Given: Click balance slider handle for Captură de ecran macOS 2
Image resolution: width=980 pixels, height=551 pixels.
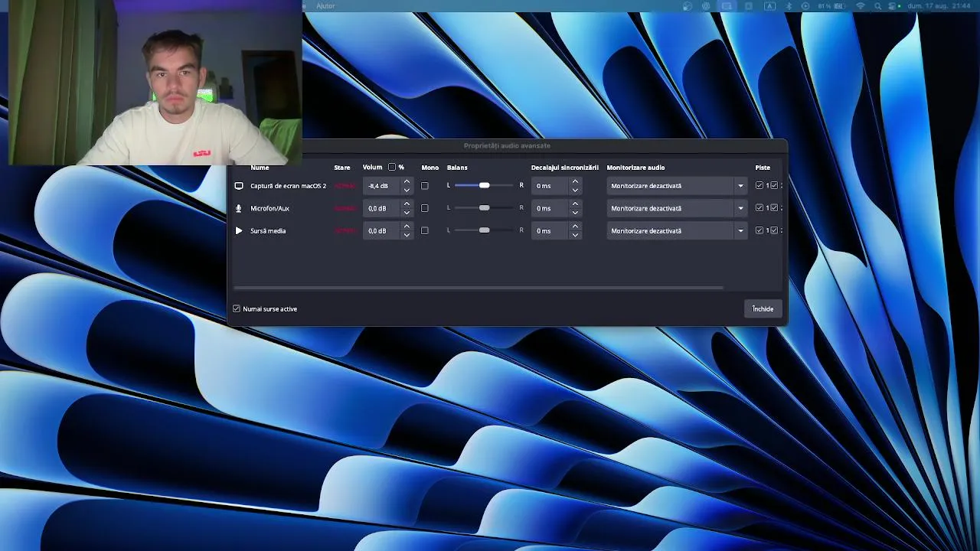Looking at the screenshot, I should (x=484, y=185).
